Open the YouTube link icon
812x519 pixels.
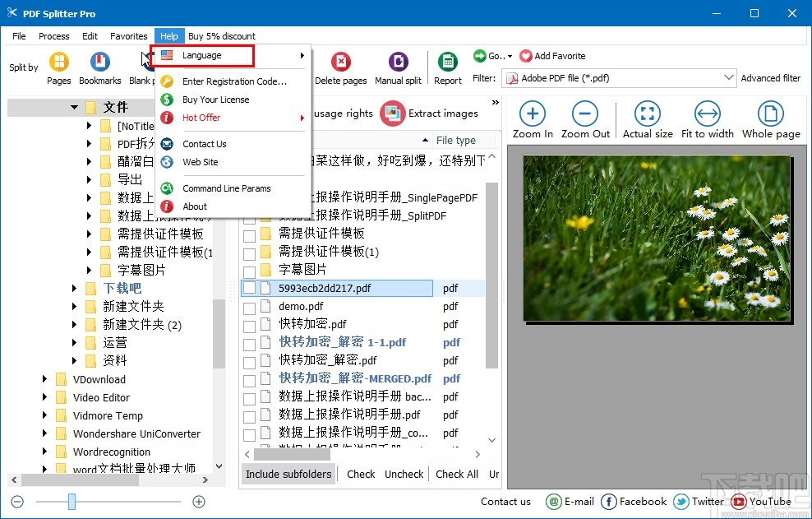[x=738, y=502]
